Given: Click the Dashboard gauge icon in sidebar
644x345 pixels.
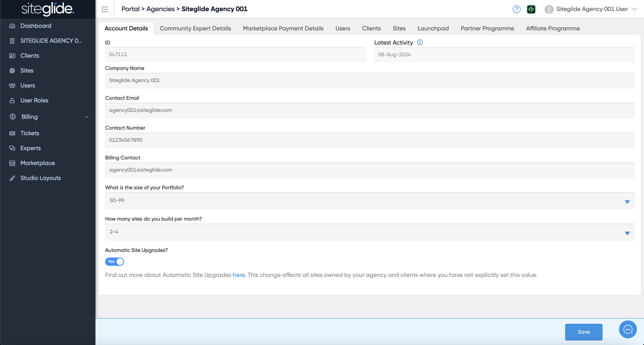Looking at the screenshot, I should tap(12, 26).
